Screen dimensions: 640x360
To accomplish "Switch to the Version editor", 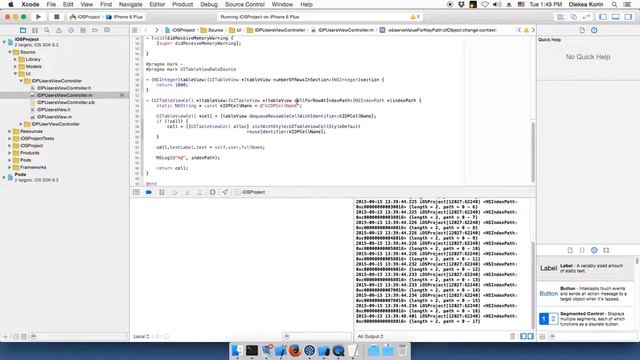I will 587,17.
